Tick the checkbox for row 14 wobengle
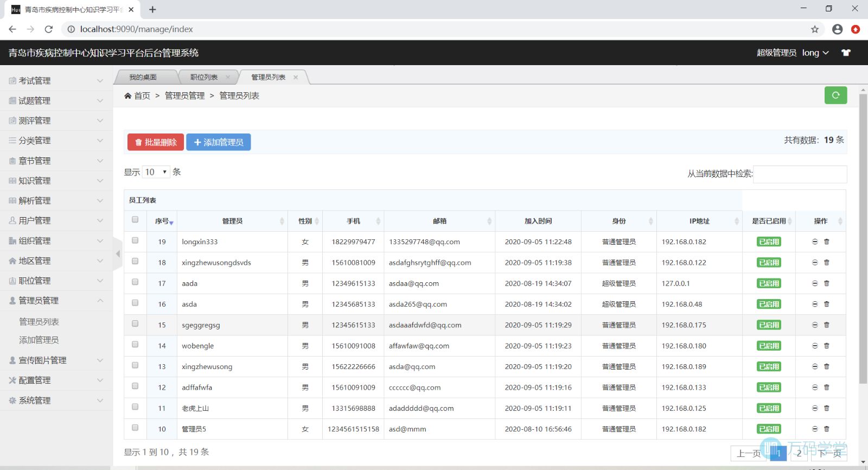The width and height of the screenshot is (868, 470). pos(135,345)
